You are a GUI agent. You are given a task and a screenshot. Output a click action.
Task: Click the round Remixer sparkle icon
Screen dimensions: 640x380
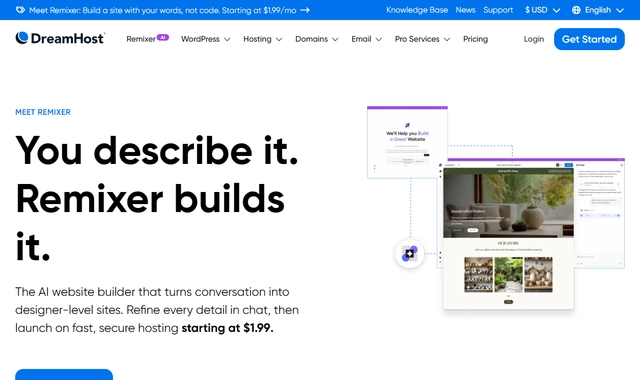[x=409, y=253]
